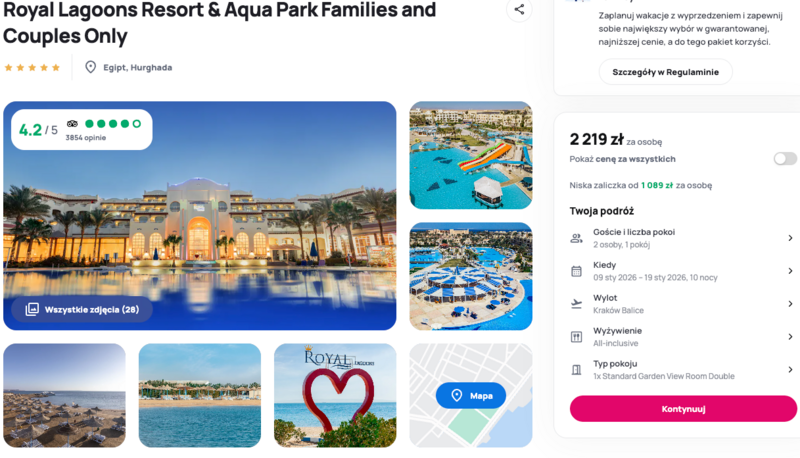Image resolution: width=800 pixels, height=458 pixels.
Task: Click the meal icon beside Wyżywienie
Action: [x=576, y=337]
